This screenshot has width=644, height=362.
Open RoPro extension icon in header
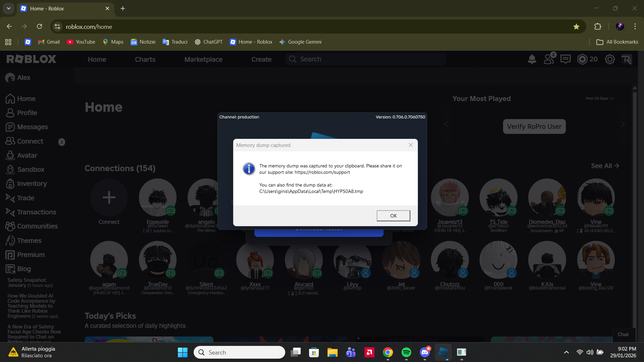click(627, 59)
